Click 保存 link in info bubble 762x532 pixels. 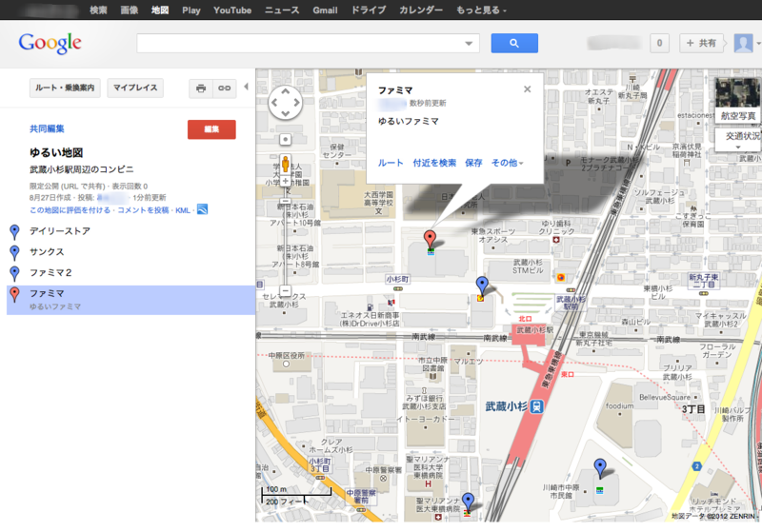click(473, 163)
